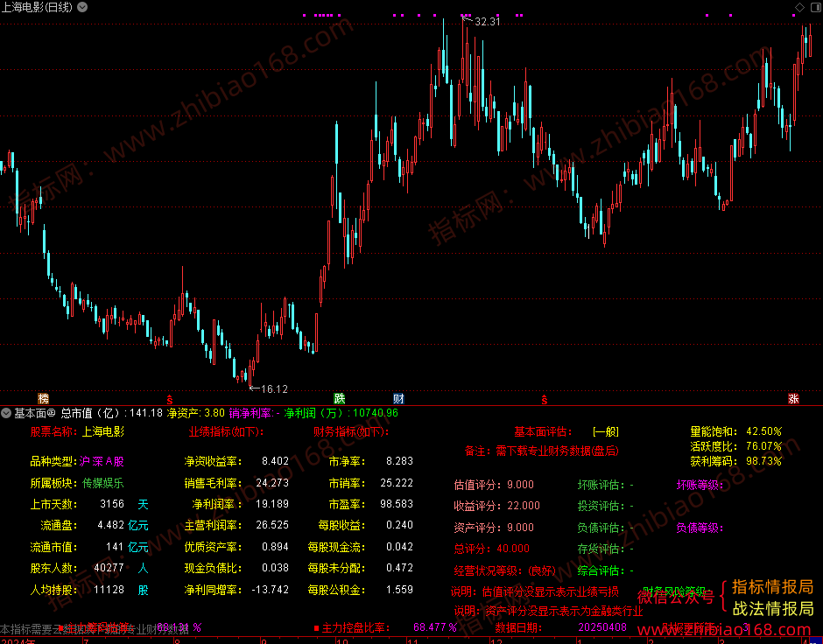Click the 11128 人均持股 value
The width and height of the screenshot is (823, 644).
pos(109,590)
